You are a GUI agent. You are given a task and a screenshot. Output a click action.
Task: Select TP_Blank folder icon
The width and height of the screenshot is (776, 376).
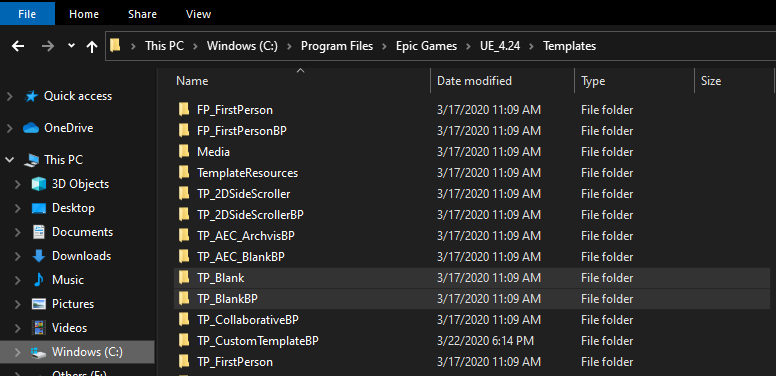(x=184, y=278)
